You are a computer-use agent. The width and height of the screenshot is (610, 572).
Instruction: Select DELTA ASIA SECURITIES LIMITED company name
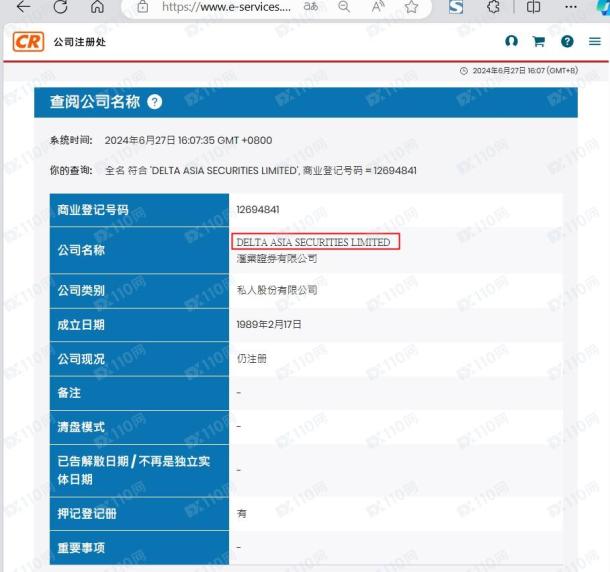click(x=313, y=242)
